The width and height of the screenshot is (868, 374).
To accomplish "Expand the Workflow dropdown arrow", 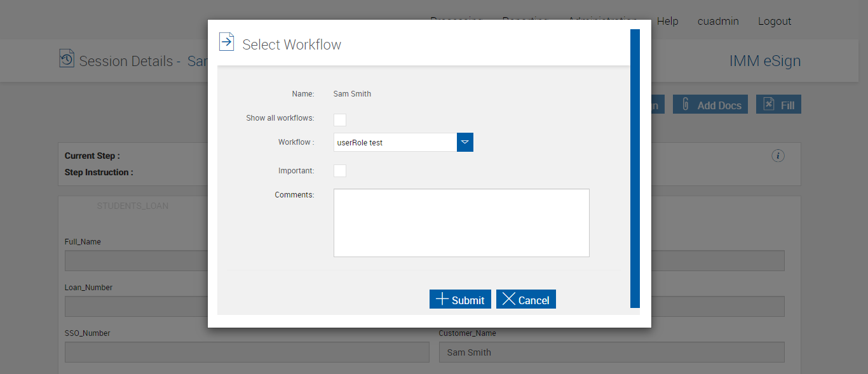I will (465, 142).
